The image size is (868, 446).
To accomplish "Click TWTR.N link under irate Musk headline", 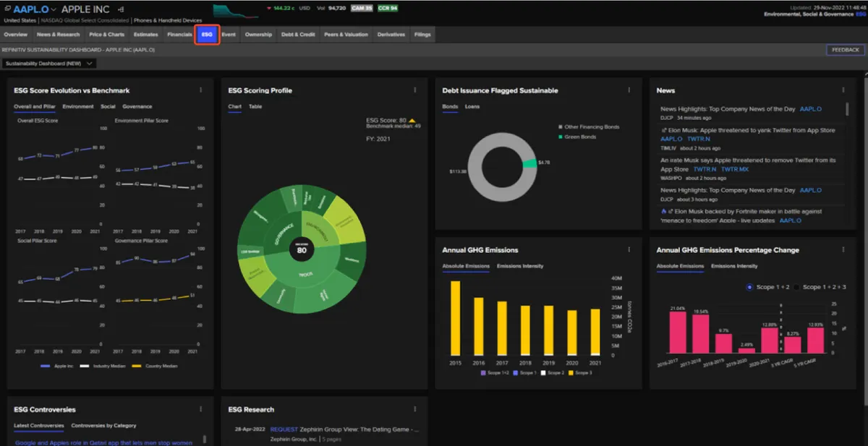I will click(x=705, y=169).
